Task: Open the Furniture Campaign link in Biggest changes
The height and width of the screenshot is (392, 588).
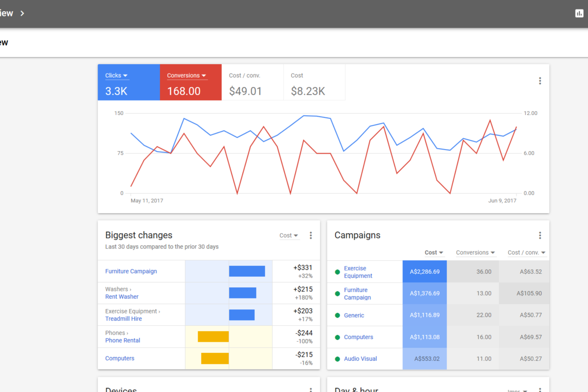Action: [x=131, y=271]
